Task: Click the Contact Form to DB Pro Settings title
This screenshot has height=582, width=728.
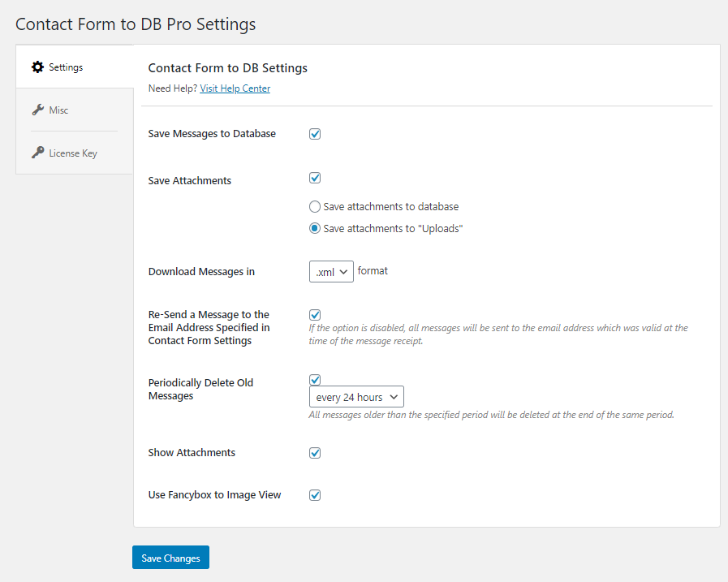Action: (136, 24)
